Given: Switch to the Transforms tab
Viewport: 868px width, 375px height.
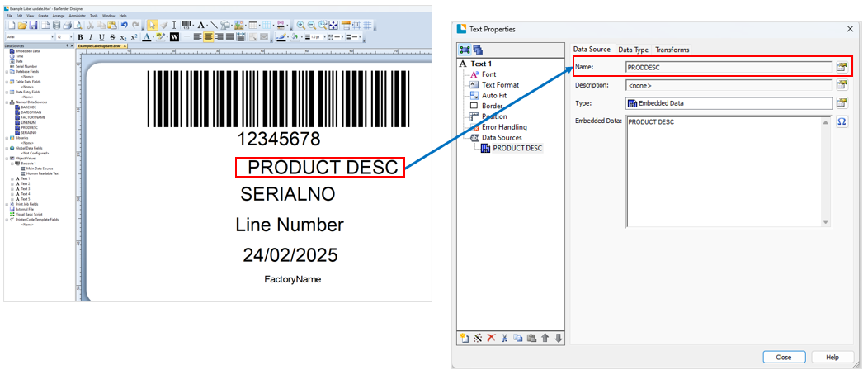Looking at the screenshot, I should tap(672, 50).
